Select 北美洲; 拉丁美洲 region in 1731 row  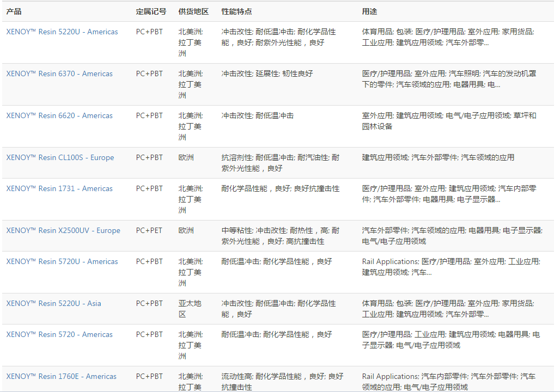[x=191, y=200]
